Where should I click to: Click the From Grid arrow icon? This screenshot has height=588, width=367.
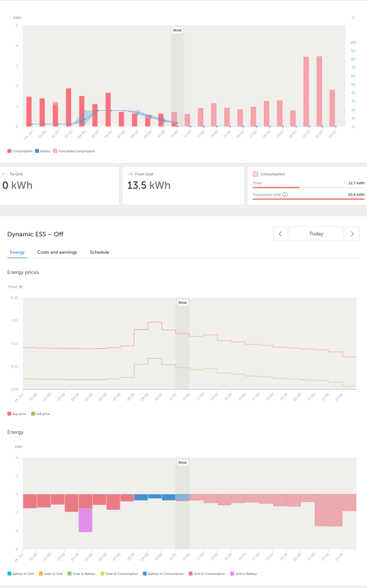[x=130, y=174]
